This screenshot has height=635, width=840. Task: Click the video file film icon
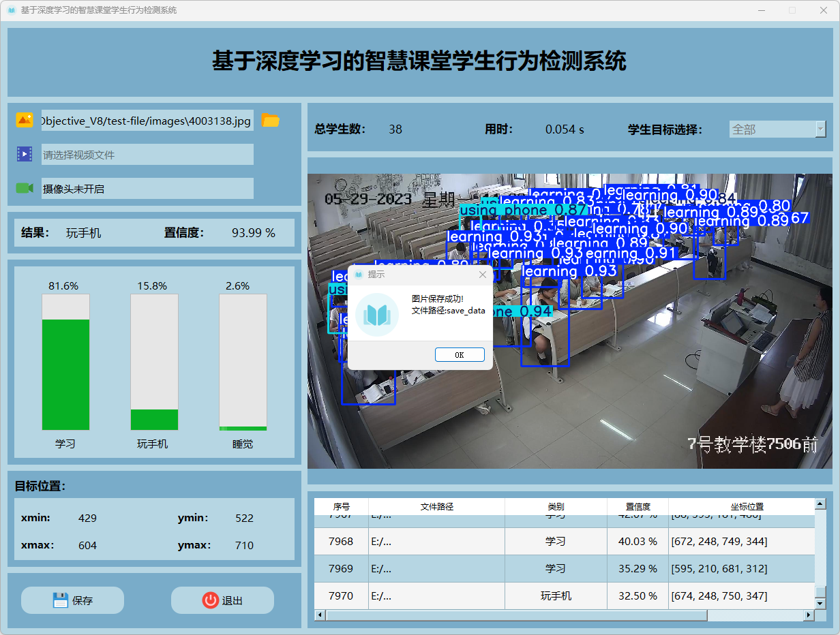tap(25, 154)
